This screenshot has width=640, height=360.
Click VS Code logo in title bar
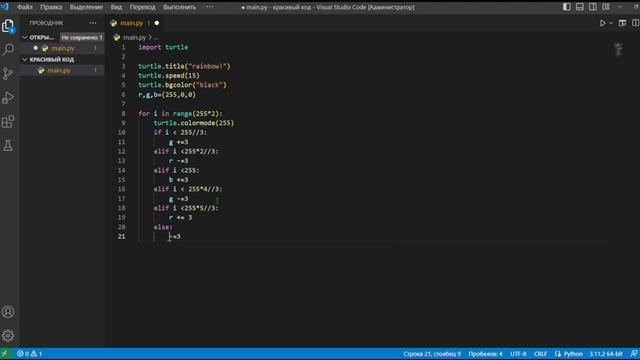point(5,7)
